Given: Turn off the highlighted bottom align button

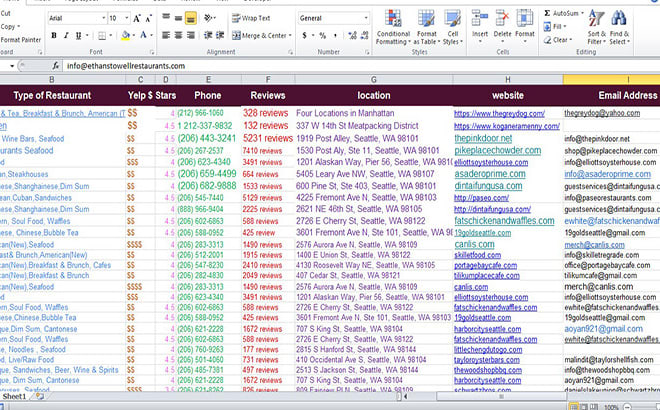Looking at the screenshot, I should 191,18.
